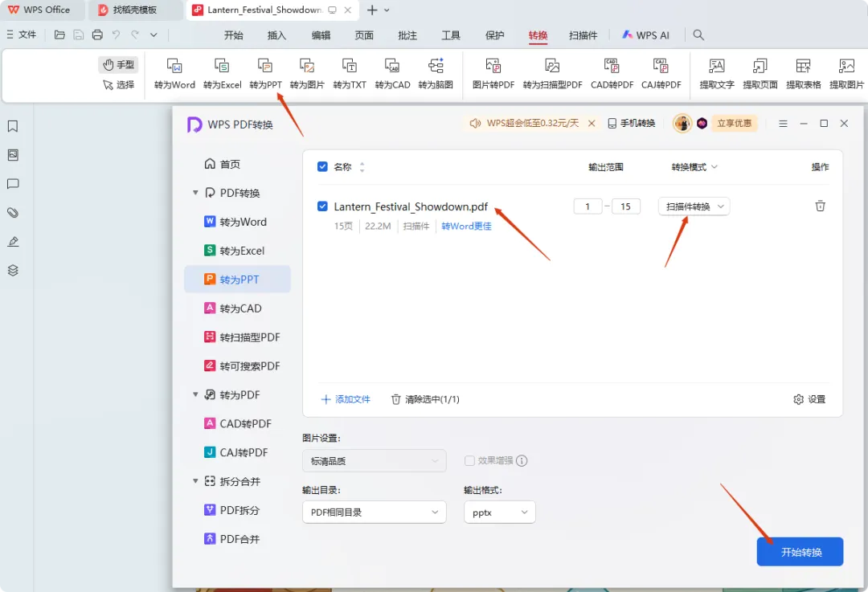
Task: Click the open folder icon in quick toolbar
Action: 59,35
